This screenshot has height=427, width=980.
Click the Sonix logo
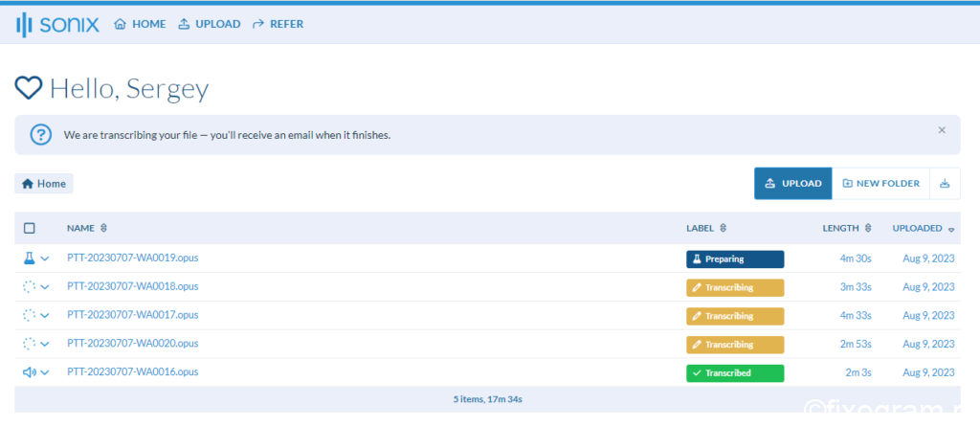pos(57,24)
